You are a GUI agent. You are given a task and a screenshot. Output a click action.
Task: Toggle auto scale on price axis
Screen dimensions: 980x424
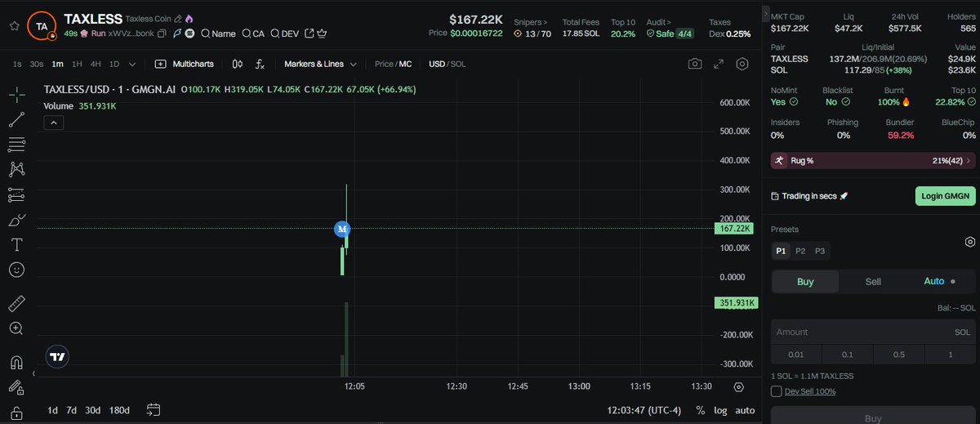tap(745, 410)
